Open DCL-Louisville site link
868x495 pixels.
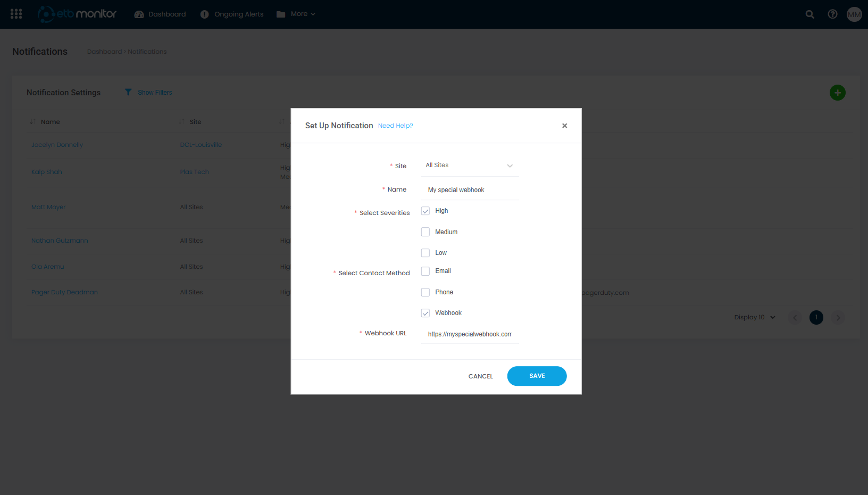[x=201, y=145]
